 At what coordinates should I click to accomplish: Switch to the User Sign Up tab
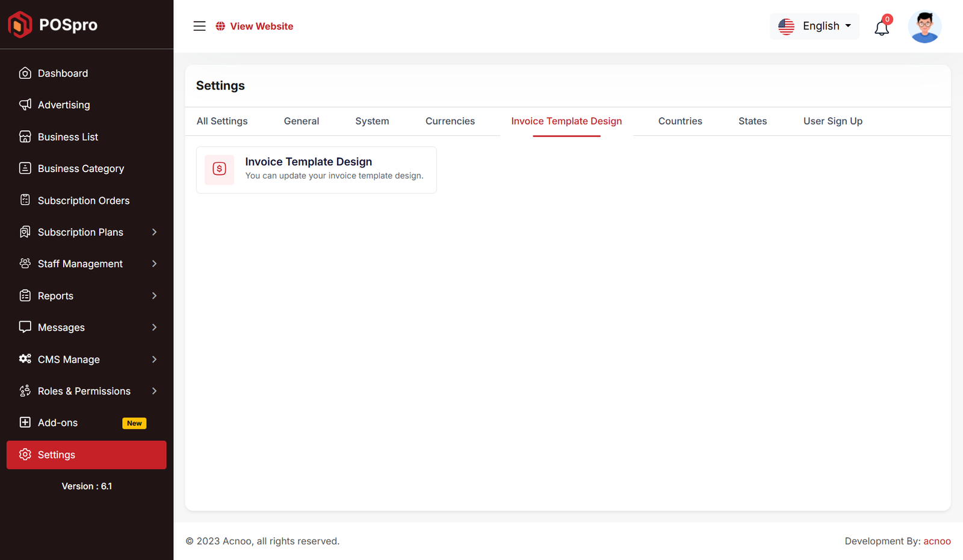point(832,122)
